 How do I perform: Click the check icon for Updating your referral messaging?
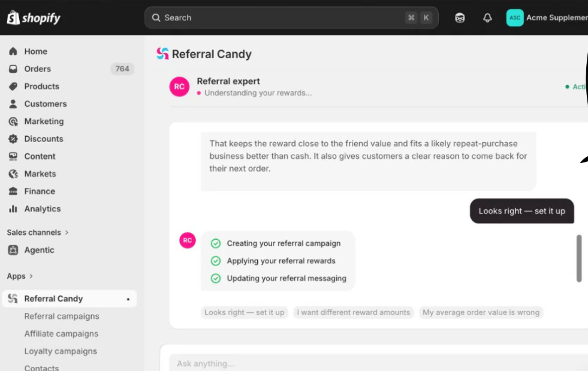click(216, 278)
